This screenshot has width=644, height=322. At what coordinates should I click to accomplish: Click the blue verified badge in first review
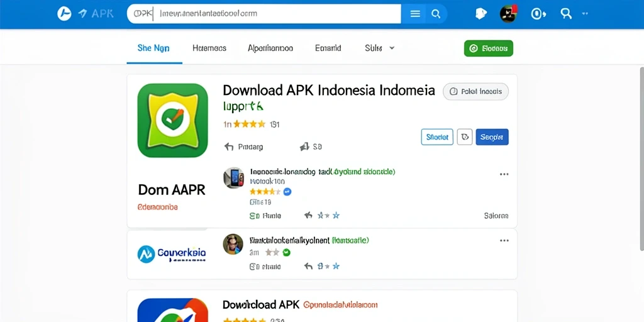pos(287,192)
